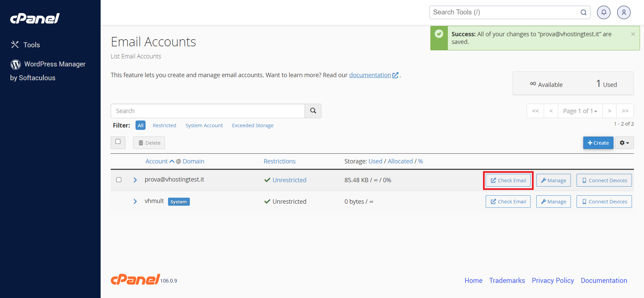Open the gear settings dropdown
The image size is (644, 298).
tap(624, 143)
